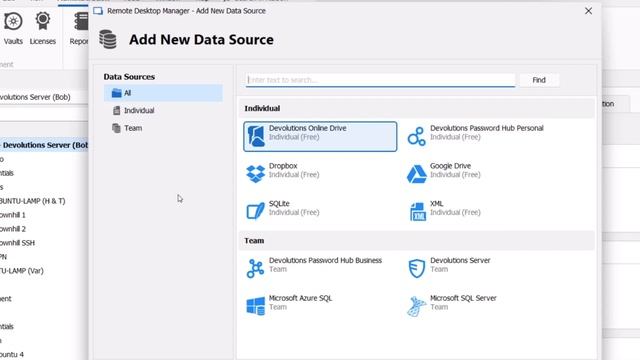Open Vaults in the main window ribbon
This screenshot has height=360, width=640.
point(13,29)
